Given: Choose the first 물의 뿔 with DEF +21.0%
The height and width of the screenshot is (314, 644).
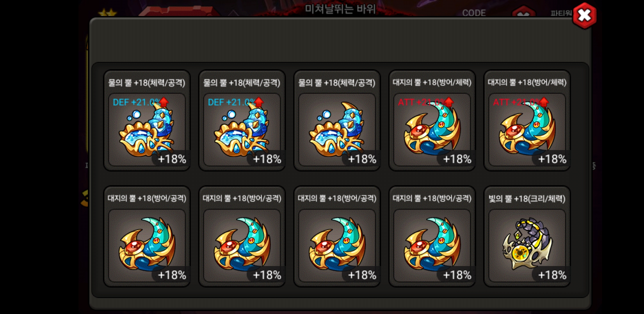Looking at the screenshot, I should 147,130.
